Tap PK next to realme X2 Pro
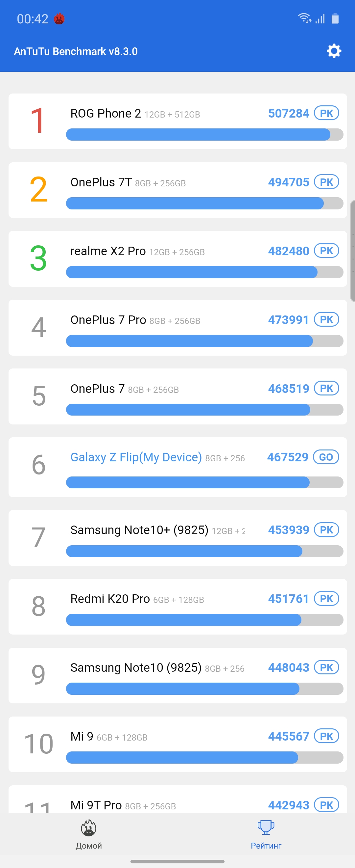Viewport: 355px width, 868px height. (326, 251)
